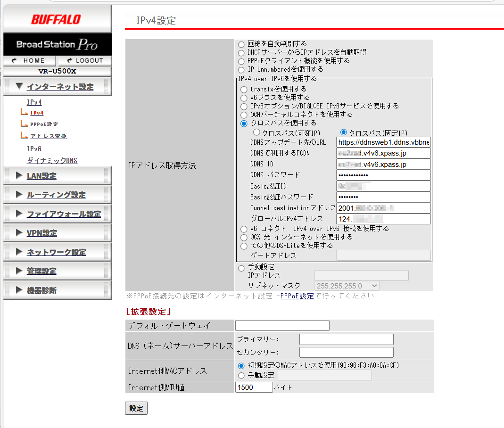Open the アドレス変換 submenu item
Screen dimensions: 504x428
pos(48,136)
